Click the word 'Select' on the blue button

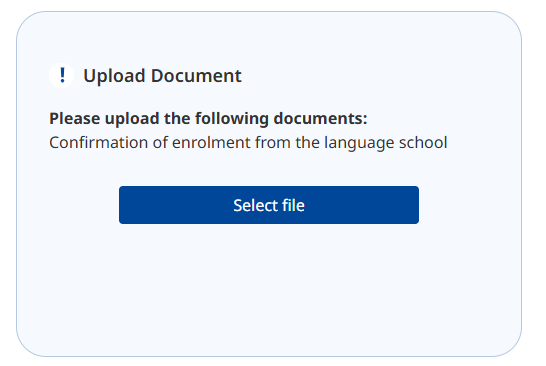click(x=256, y=205)
